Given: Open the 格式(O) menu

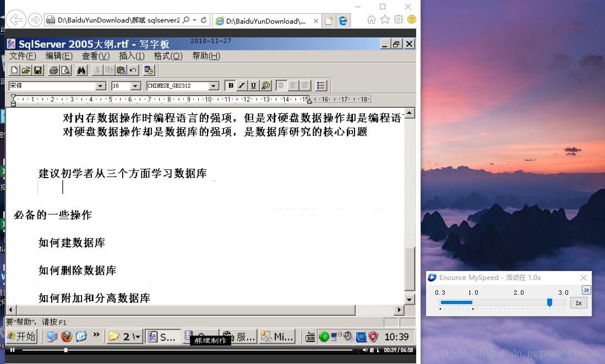Looking at the screenshot, I should 168,56.
